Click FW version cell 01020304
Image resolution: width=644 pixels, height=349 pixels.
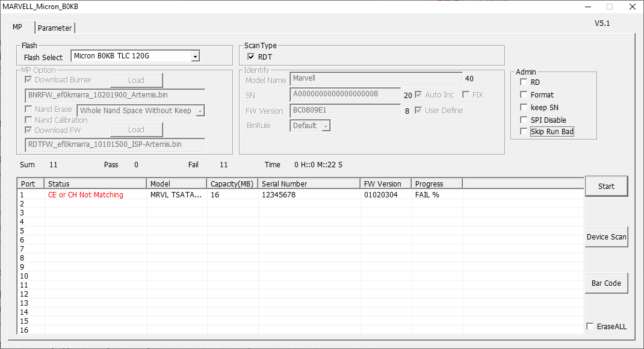[381, 195]
